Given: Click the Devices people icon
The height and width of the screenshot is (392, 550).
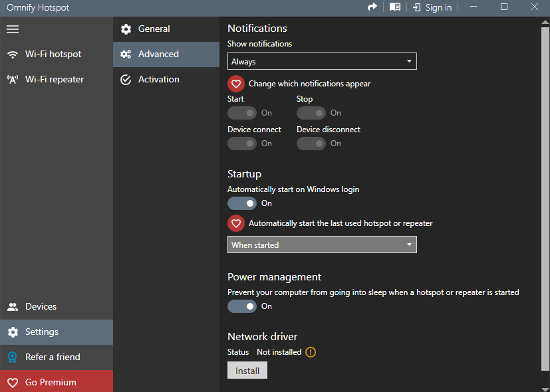Looking at the screenshot, I should 13,307.
